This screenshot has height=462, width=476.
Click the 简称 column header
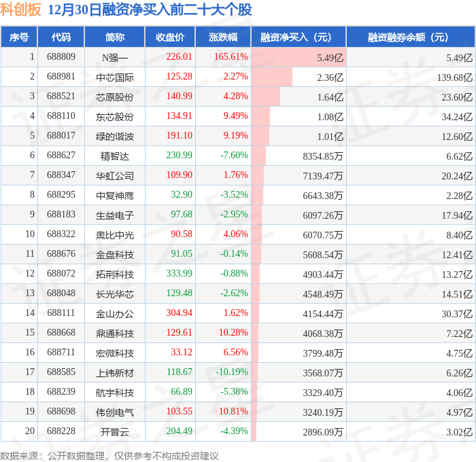(115, 37)
